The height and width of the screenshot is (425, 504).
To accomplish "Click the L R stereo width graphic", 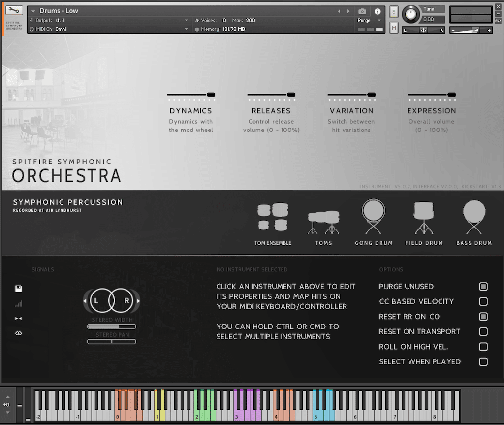I will [112, 301].
